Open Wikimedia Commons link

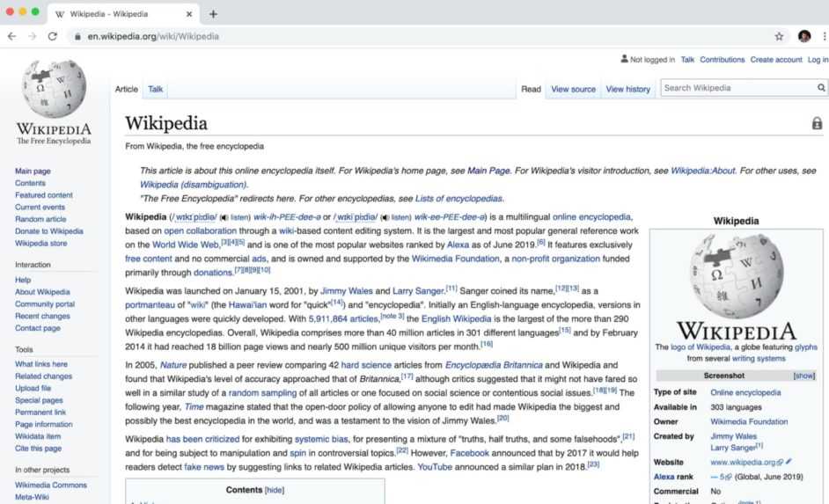(x=51, y=485)
